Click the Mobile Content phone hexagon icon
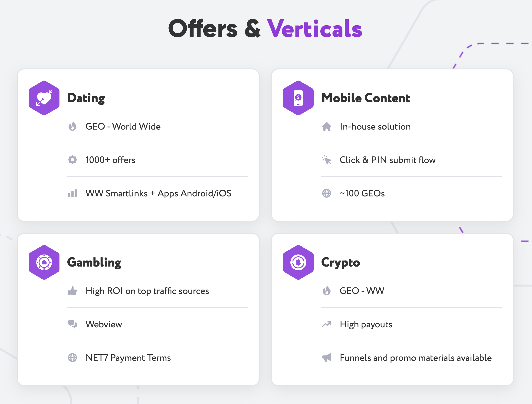 [x=298, y=98]
